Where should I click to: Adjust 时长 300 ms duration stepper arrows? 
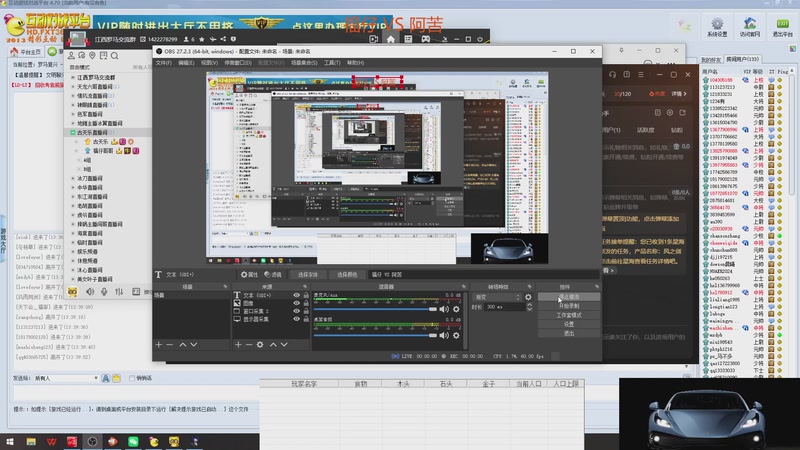click(529, 307)
